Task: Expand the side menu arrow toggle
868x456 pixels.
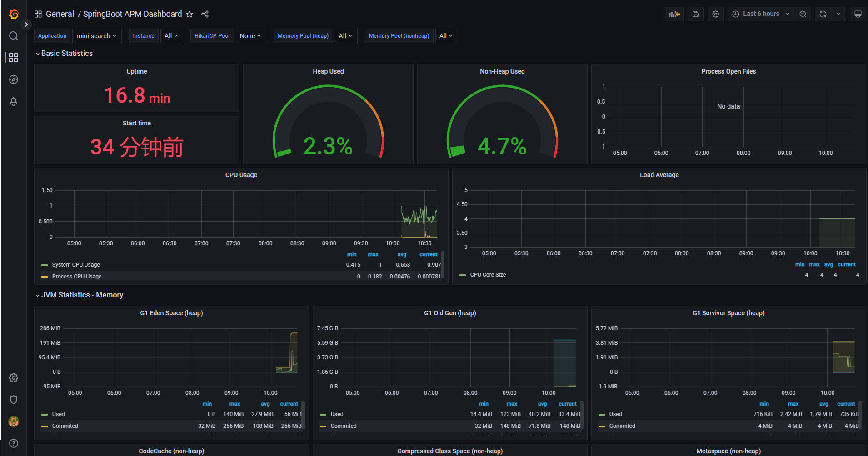Action: click(26, 25)
